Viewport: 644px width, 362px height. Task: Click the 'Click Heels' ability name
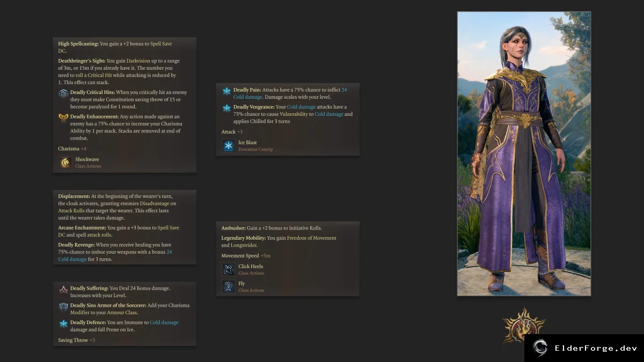coord(251,266)
